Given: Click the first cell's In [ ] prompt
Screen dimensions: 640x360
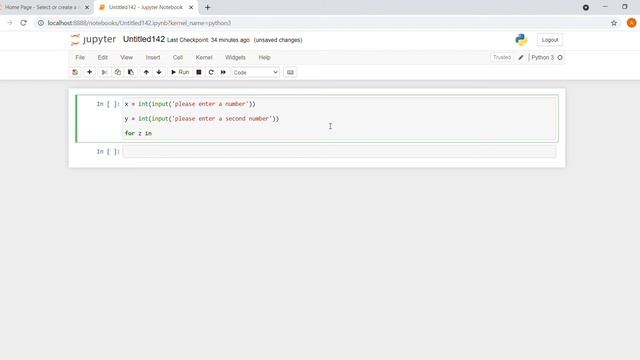Looking at the screenshot, I should coord(108,104).
